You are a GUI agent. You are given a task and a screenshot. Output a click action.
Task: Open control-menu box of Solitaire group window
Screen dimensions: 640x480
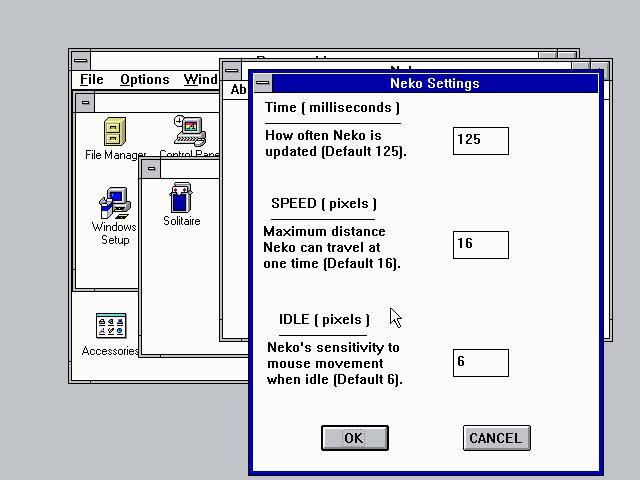[x=151, y=169]
